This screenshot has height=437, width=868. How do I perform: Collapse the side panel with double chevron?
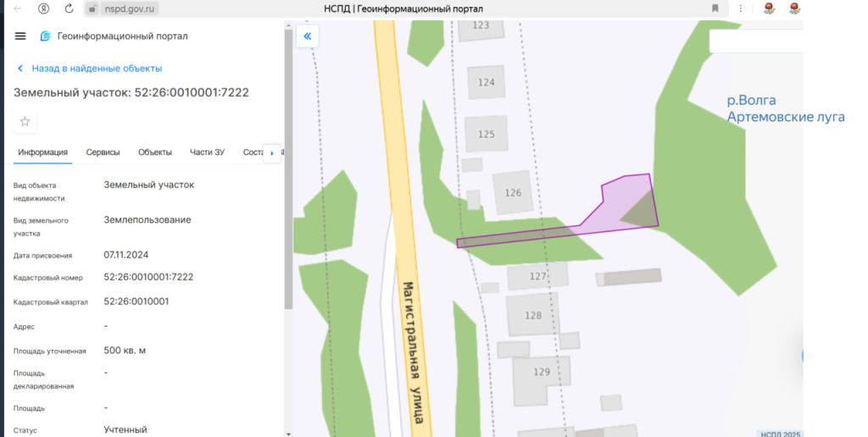[307, 36]
